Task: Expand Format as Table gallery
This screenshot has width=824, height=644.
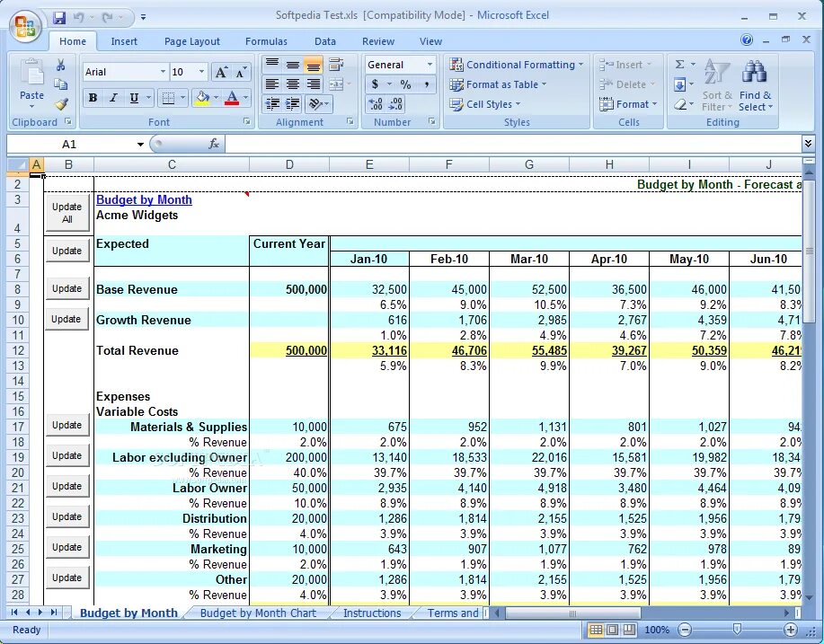Action: click(x=498, y=84)
